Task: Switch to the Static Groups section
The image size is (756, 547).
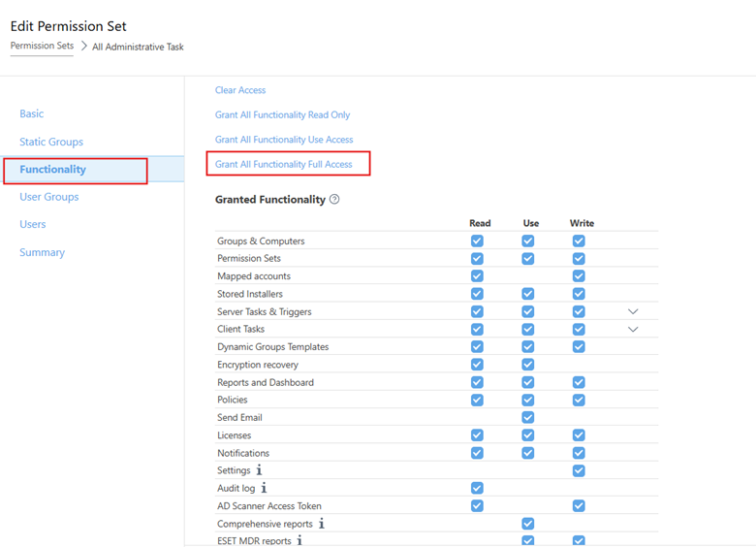Action: pyautogui.click(x=51, y=142)
